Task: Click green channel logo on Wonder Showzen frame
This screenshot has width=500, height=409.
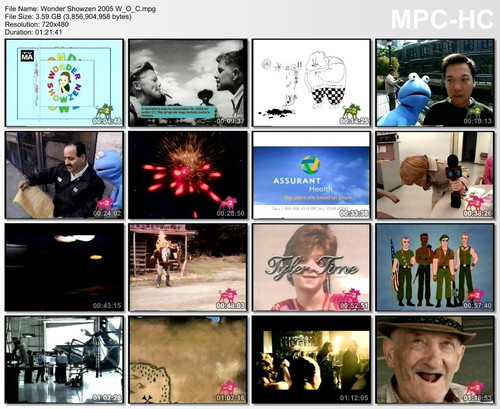Action: click(104, 110)
